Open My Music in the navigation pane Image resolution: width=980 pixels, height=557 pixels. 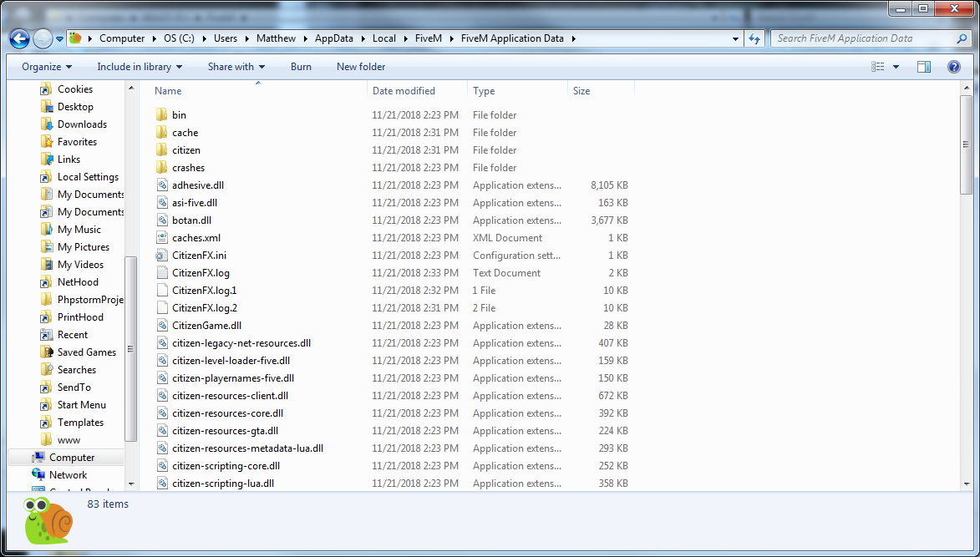tap(79, 229)
